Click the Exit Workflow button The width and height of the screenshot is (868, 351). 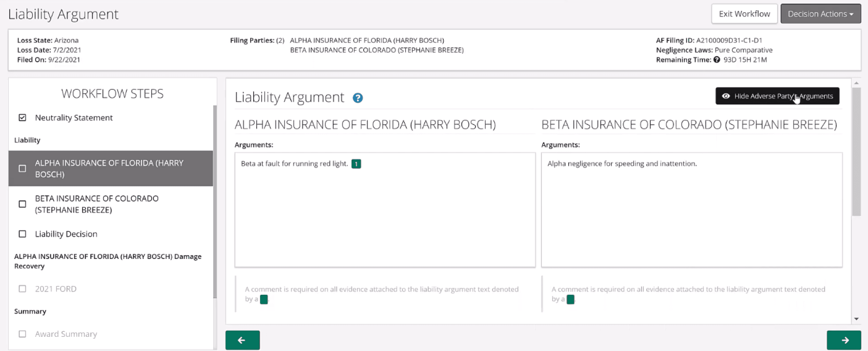(x=744, y=14)
